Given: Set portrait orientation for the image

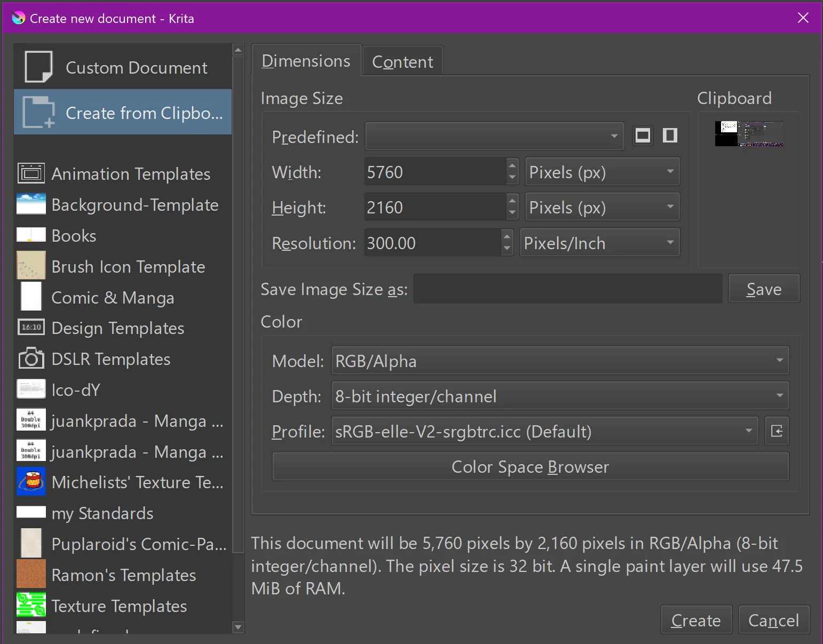Looking at the screenshot, I should click(670, 136).
